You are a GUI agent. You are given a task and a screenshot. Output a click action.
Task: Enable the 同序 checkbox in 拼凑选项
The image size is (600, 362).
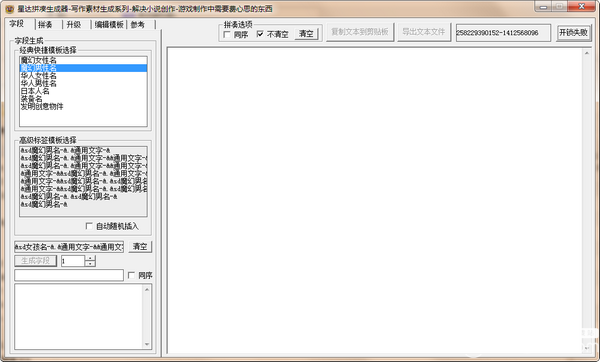point(227,34)
